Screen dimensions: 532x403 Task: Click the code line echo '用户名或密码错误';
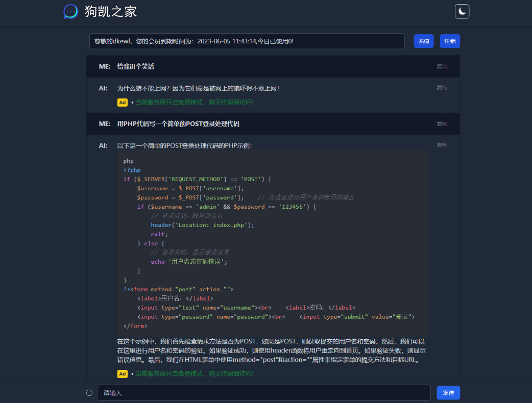click(189, 262)
